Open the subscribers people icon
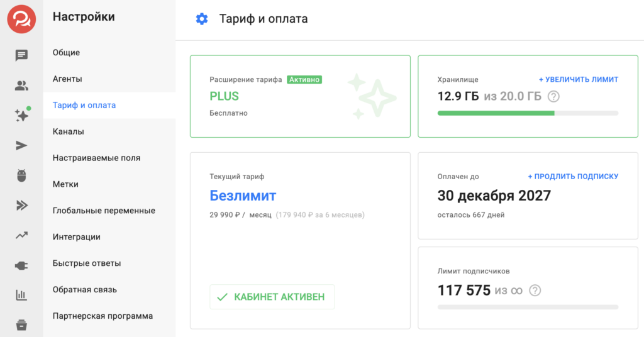644x337 pixels. 21,86
